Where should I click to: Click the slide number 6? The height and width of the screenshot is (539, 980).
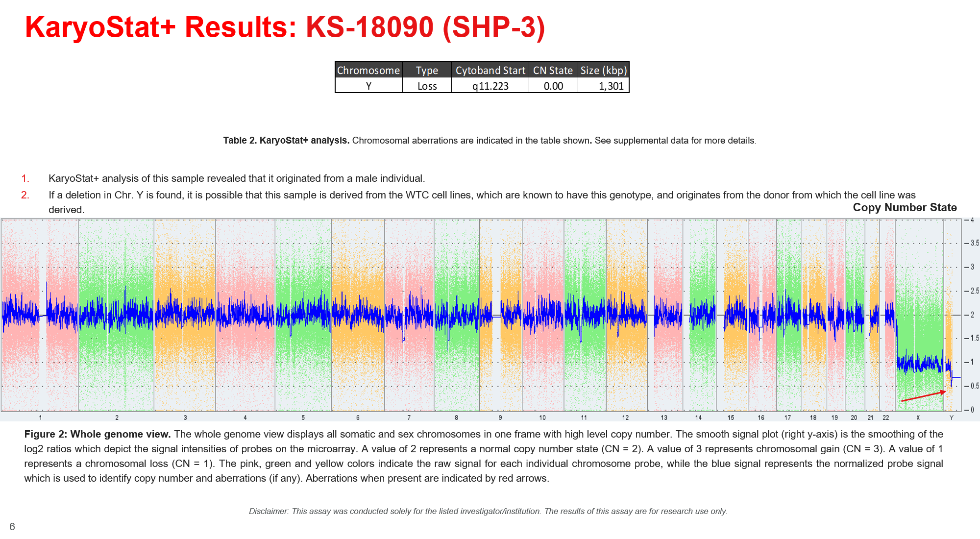point(12,527)
